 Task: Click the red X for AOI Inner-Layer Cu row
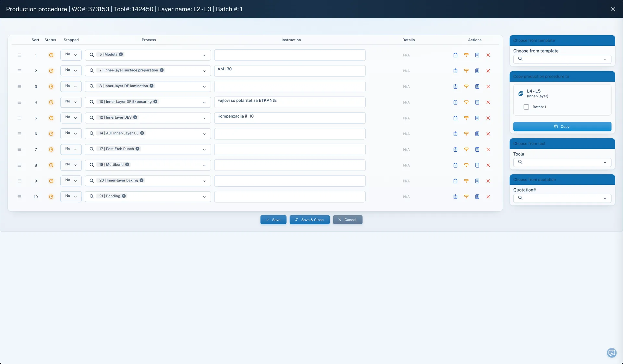click(488, 134)
